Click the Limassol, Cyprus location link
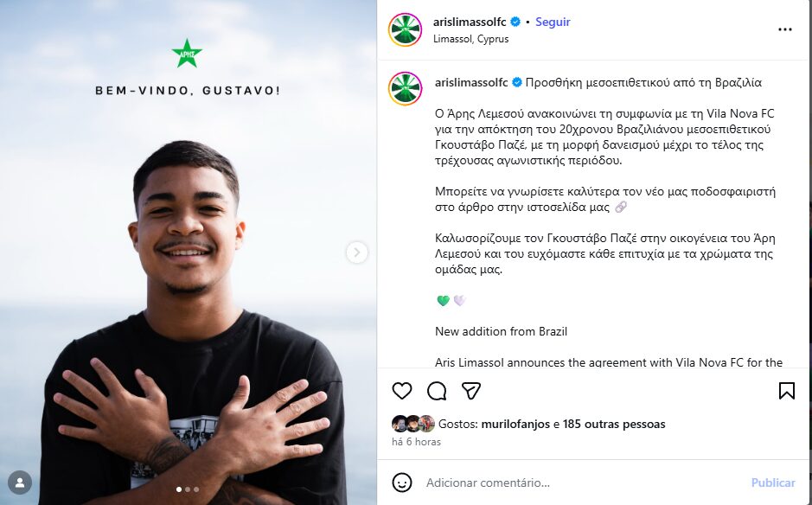 (x=471, y=39)
